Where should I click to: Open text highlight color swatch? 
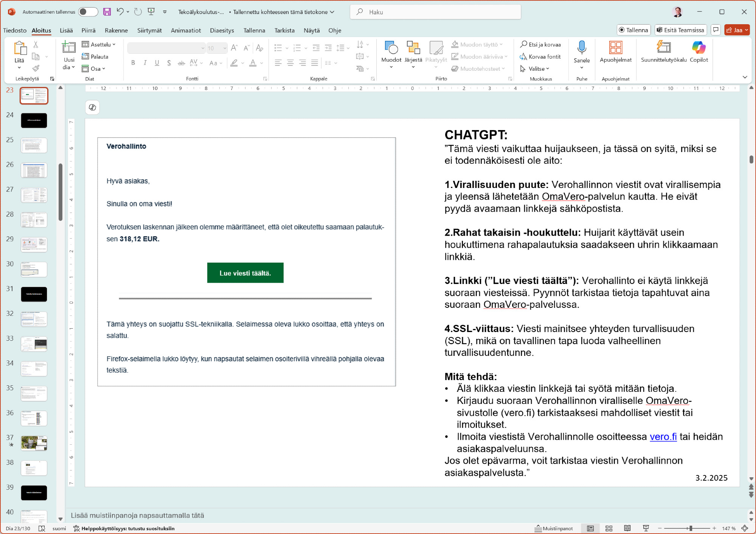tap(234, 63)
